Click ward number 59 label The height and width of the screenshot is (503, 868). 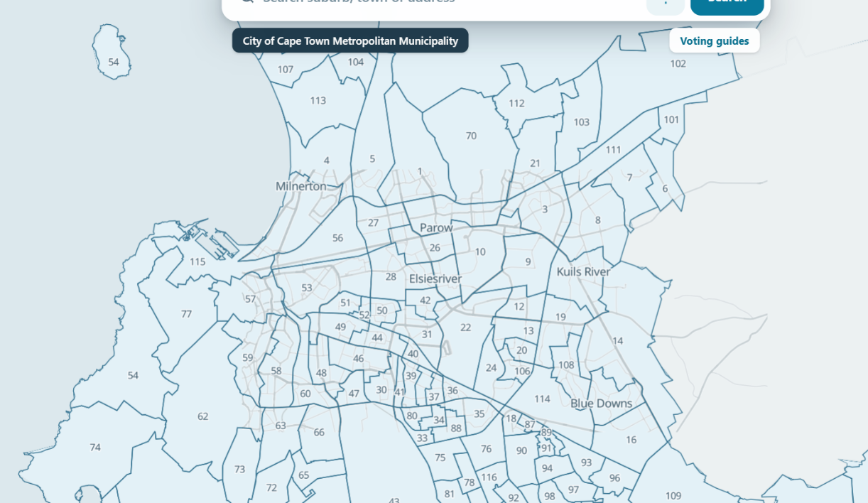[x=247, y=358]
